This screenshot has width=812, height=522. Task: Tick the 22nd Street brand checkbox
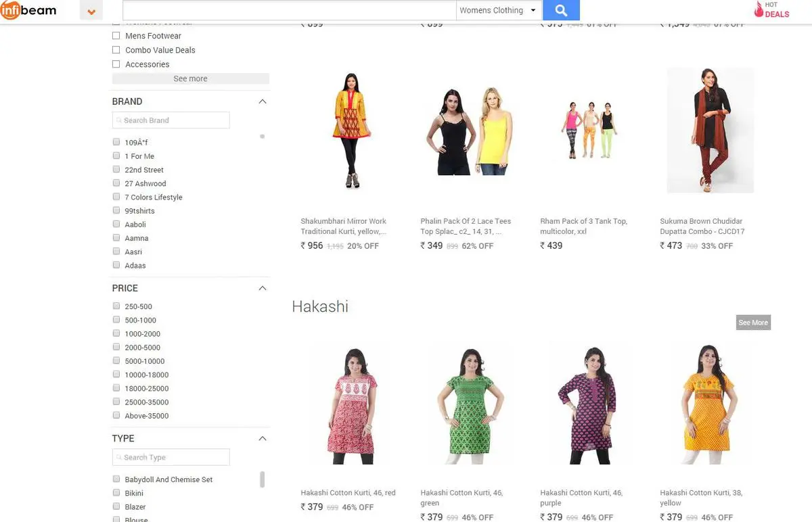(116, 169)
